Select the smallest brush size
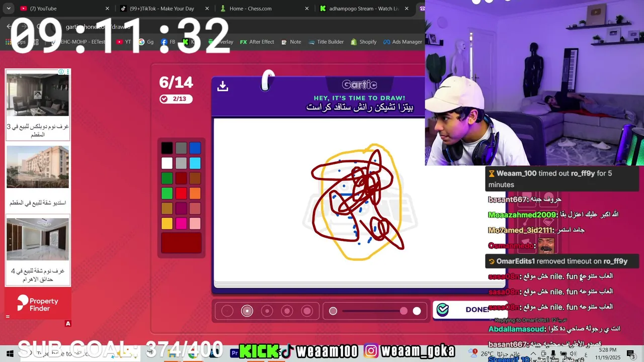 point(227,311)
